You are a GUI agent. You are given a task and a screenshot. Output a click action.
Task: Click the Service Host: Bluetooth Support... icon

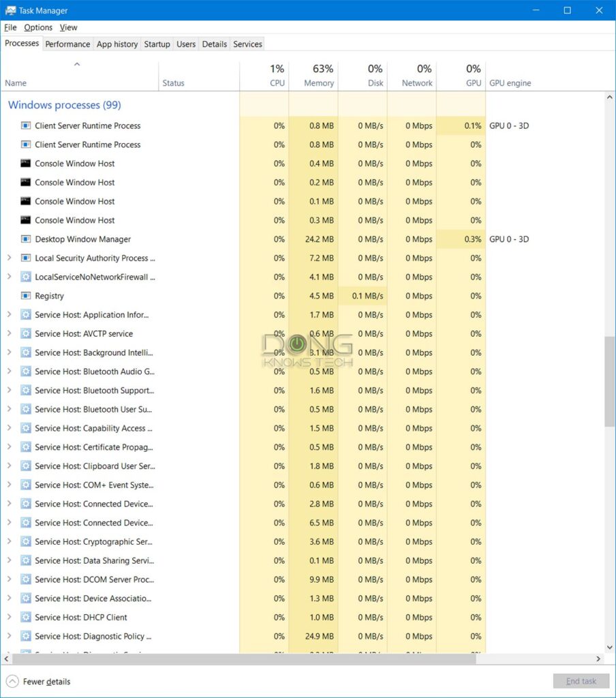pos(26,391)
